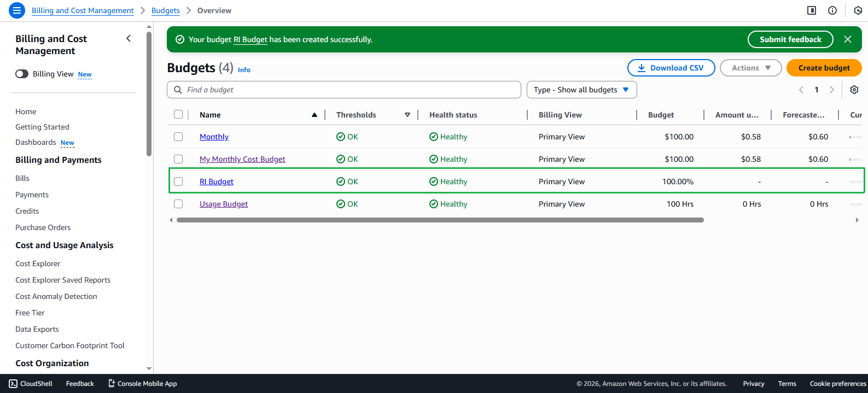
Task: Expand the Type - Show all budgets dropdown
Action: (x=581, y=90)
